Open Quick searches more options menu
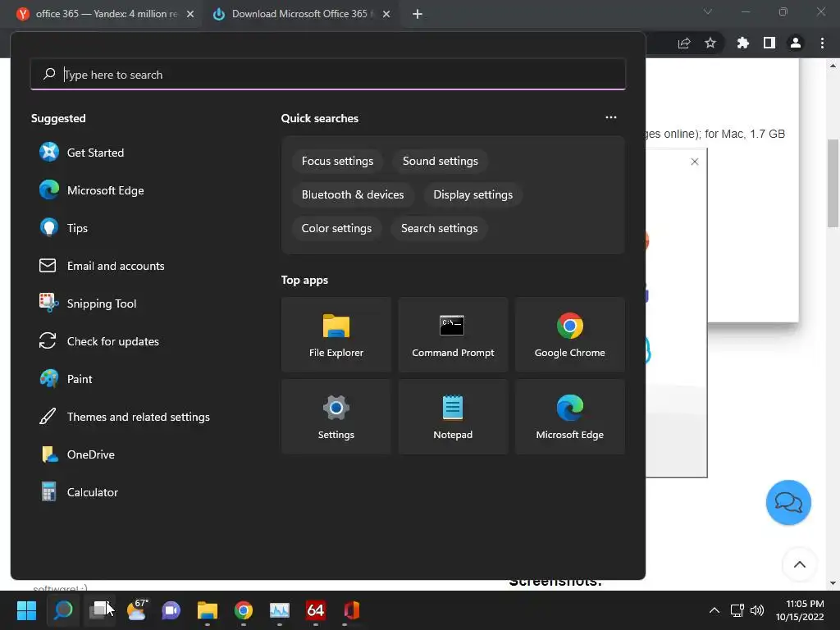840x630 pixels. pos(610,117)
